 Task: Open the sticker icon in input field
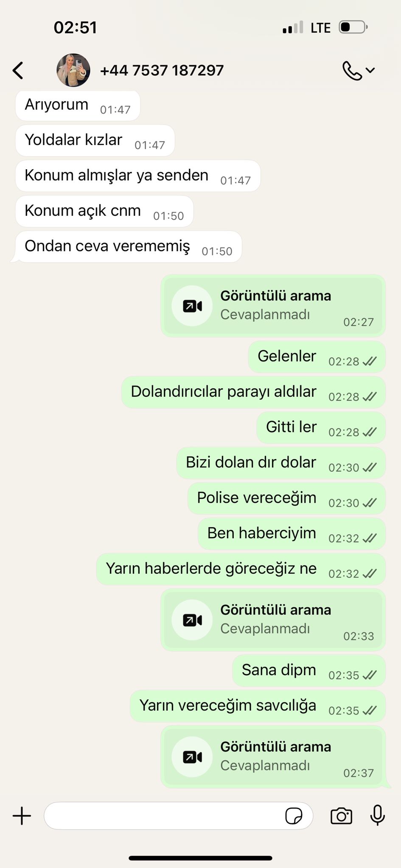click(x=294, y=815)
